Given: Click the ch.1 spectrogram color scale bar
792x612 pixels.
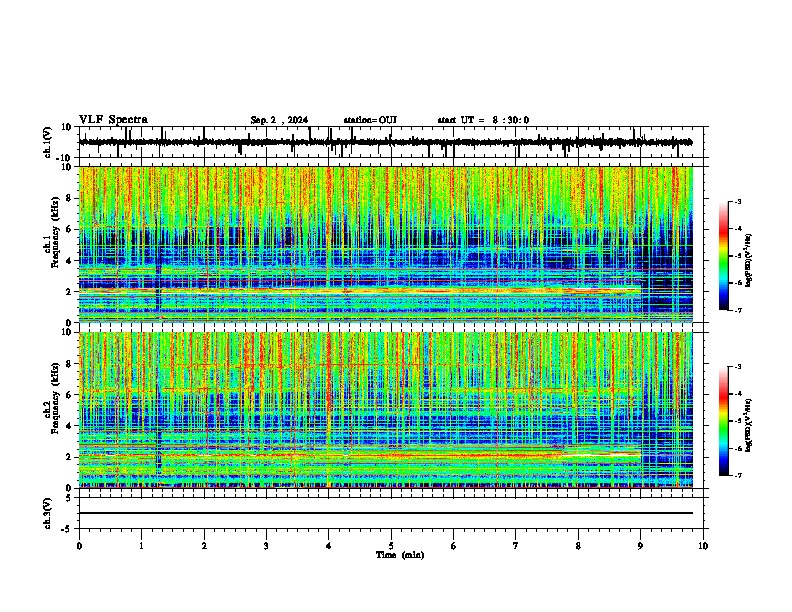Looking at the screenshot, I should [x=723, y=256].
